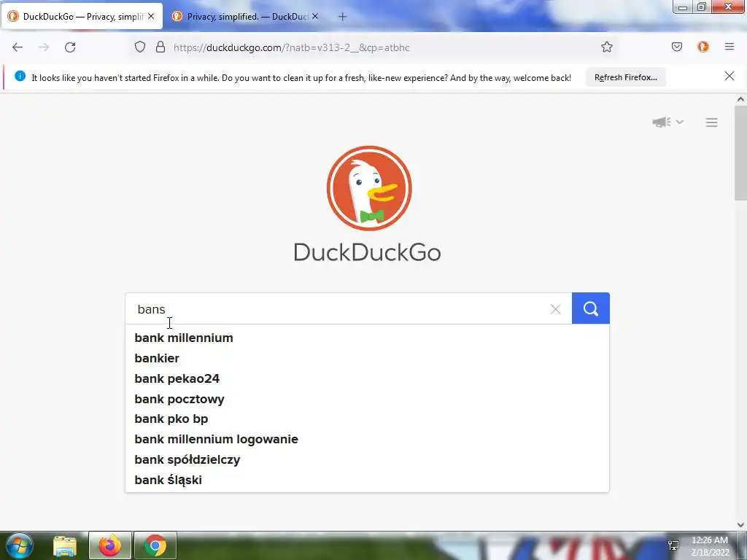Click the Firefox taskbar icon
Viewport: 747px width, 560px height.
[x=109, y=545]
